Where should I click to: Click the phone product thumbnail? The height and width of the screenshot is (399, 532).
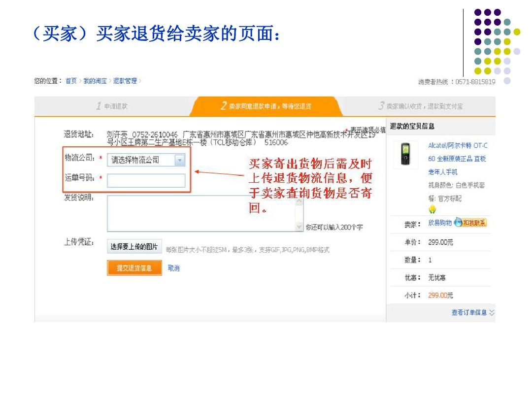(405, 155)
